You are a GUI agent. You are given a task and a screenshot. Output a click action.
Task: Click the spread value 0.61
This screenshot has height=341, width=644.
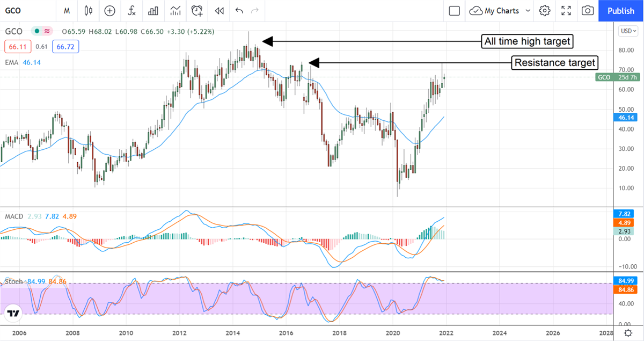tap(41, 47)
